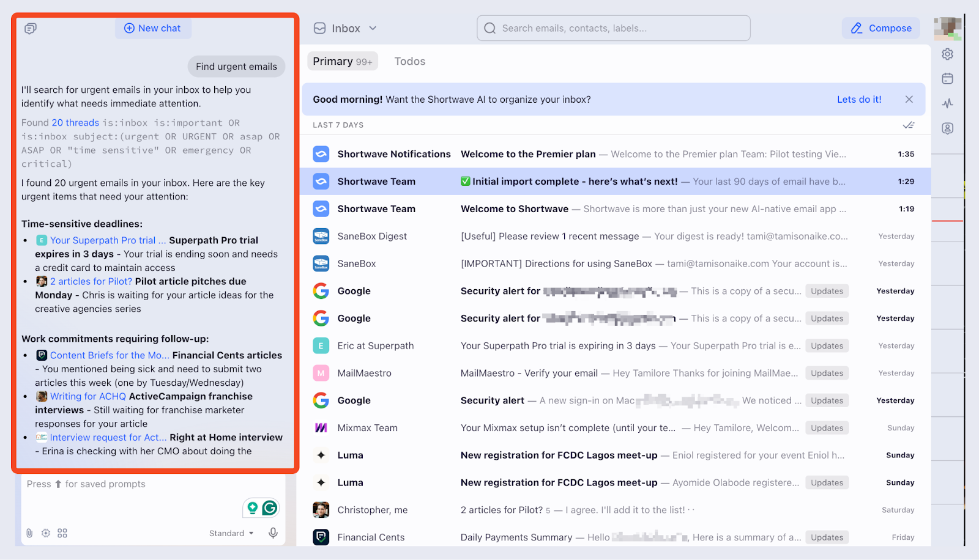
Task: Click Updates label on Superpath trial email
Action: coord(827,345)
